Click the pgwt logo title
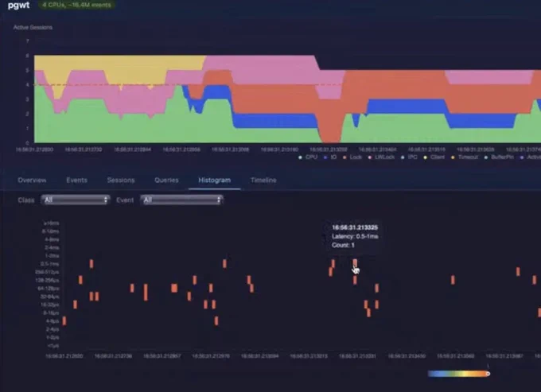Viewport: 541px width, 392px height. 18,6
